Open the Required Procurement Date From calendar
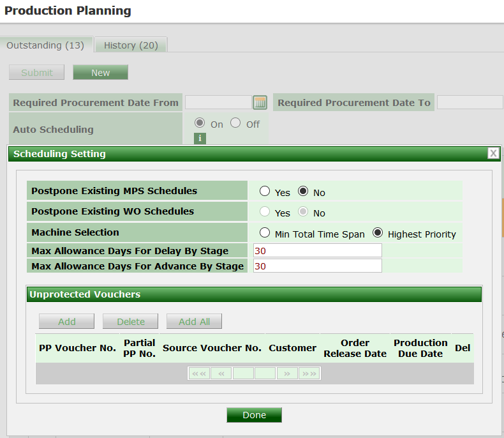504x438 pixels. (260, 103)
